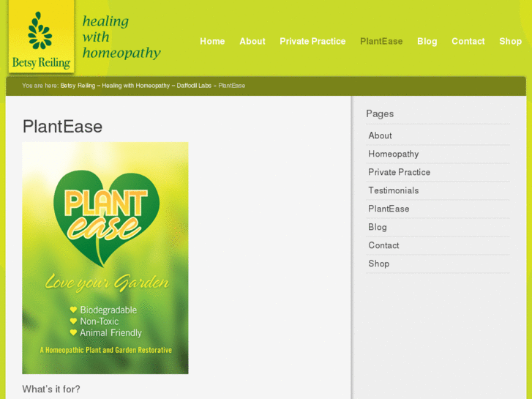Viewport: 532px width, 399px height.
Task: Open the PlantEase Love your Garden image
Action: click(105, 258)
